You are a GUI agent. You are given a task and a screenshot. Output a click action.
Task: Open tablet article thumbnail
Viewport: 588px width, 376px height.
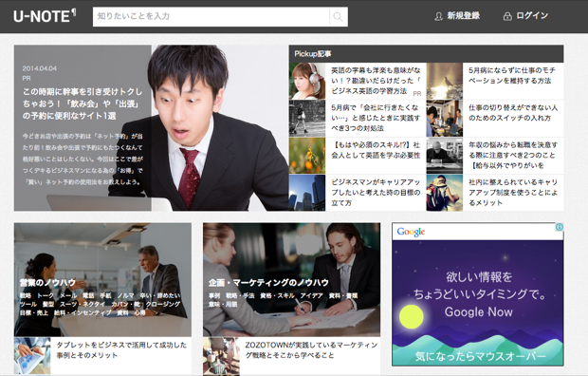tap(32, 356)
